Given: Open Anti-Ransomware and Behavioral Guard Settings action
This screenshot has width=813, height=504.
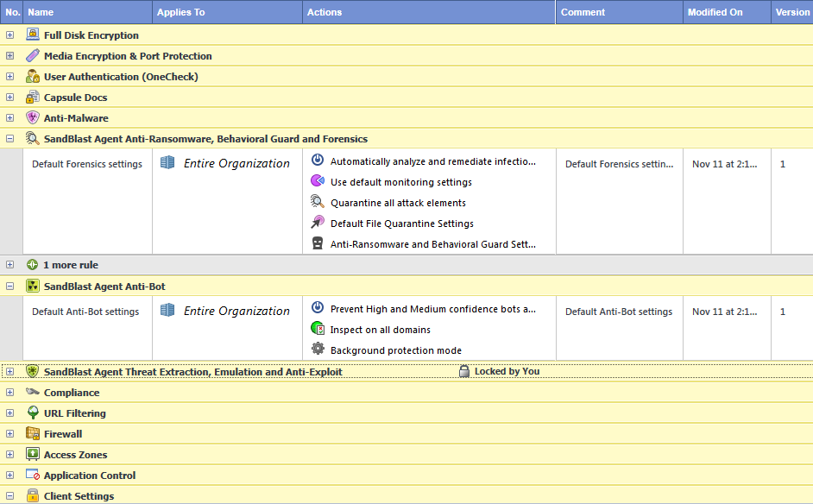Looking at the screenshot, I should point(433,244).
